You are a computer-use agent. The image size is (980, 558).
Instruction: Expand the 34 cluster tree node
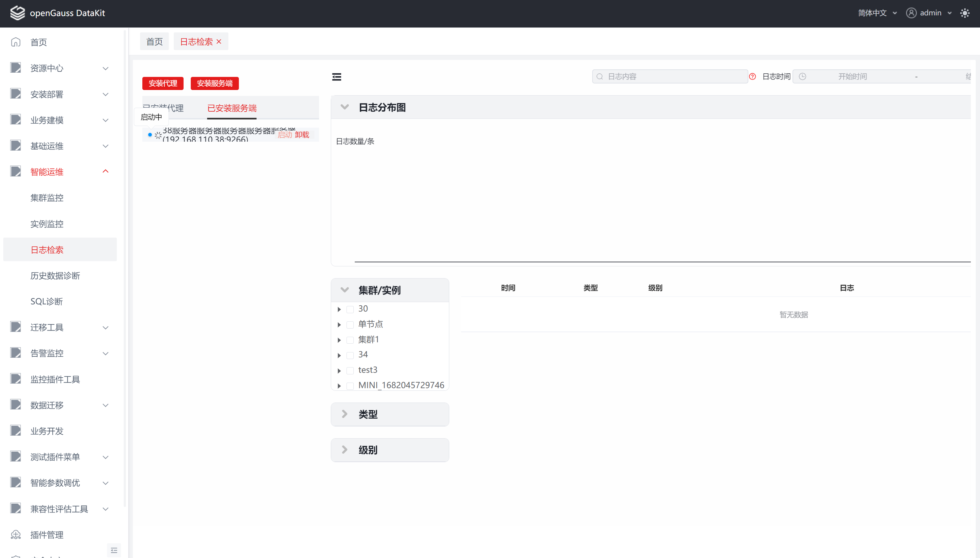pos(339,355)
